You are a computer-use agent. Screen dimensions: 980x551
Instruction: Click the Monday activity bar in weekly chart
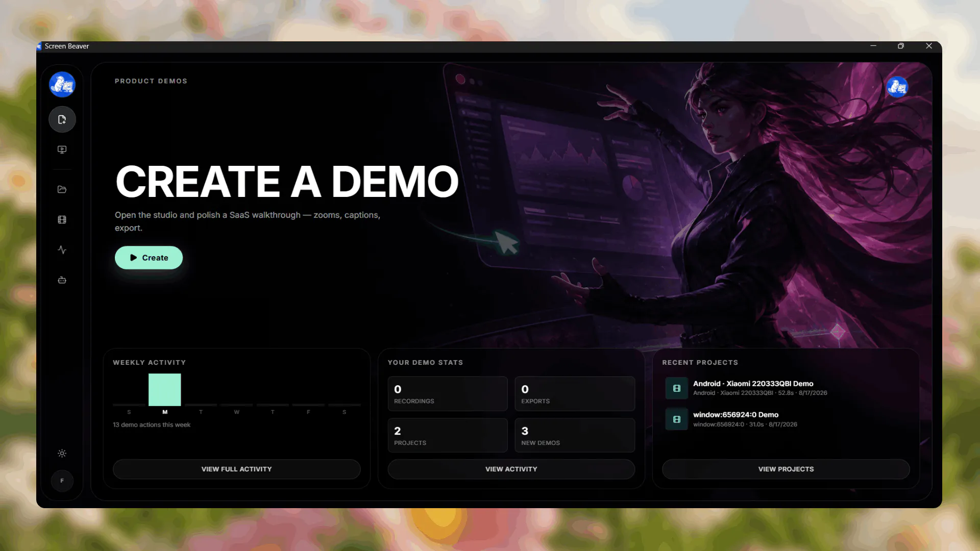[165, 390]
